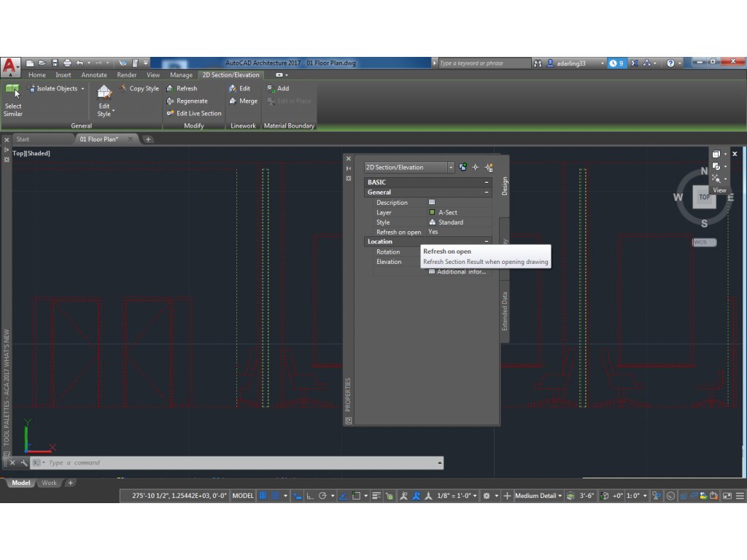Click Add in the Material Boundary panel

click(278, 88)
